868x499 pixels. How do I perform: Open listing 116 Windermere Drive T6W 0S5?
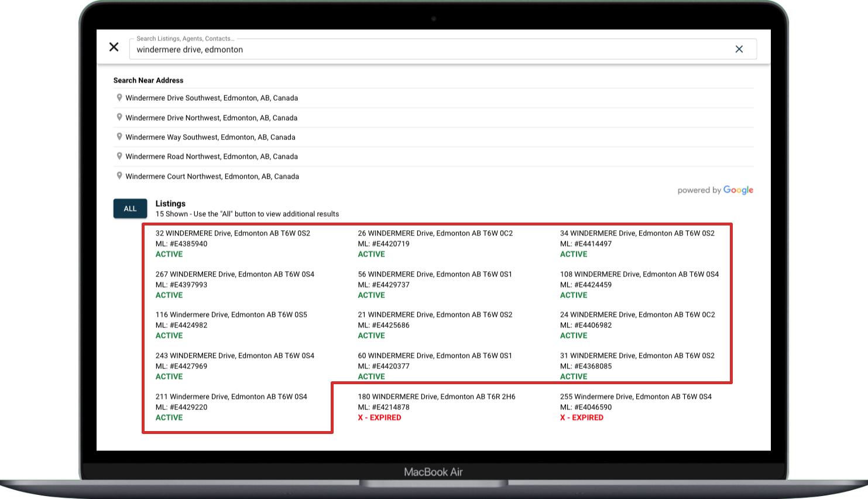pos(231,315)
